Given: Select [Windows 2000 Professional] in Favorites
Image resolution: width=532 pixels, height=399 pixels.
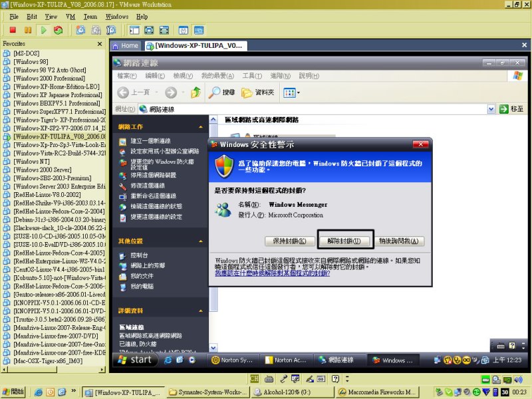Looking at the screenshot, I should click(49, 78).
